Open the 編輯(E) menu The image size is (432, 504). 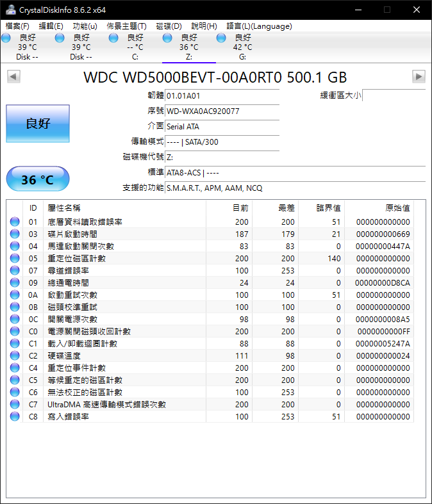tap(51, 26)
